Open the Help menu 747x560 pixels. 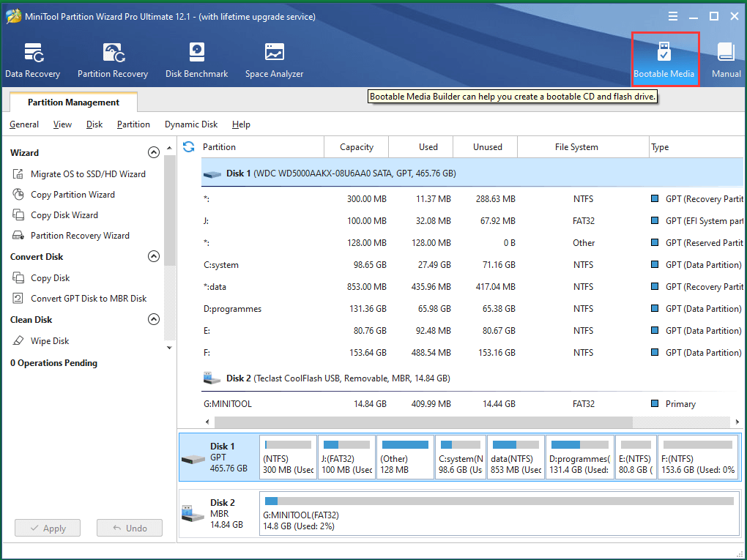pyautogui.click(x=241, y=124)
